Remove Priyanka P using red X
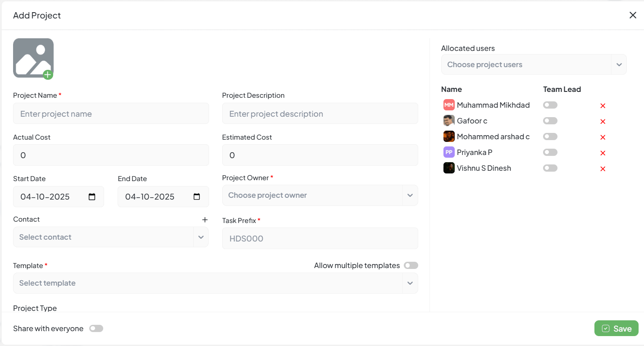 point(603,153)
